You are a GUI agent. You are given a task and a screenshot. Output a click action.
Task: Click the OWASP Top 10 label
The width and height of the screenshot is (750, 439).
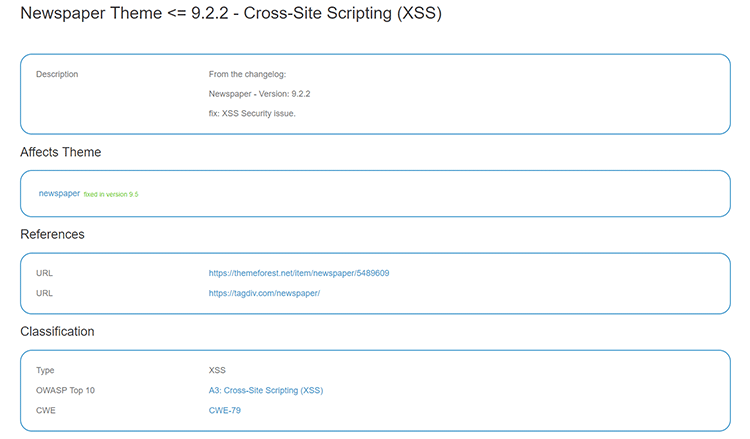tap(66, 390)
